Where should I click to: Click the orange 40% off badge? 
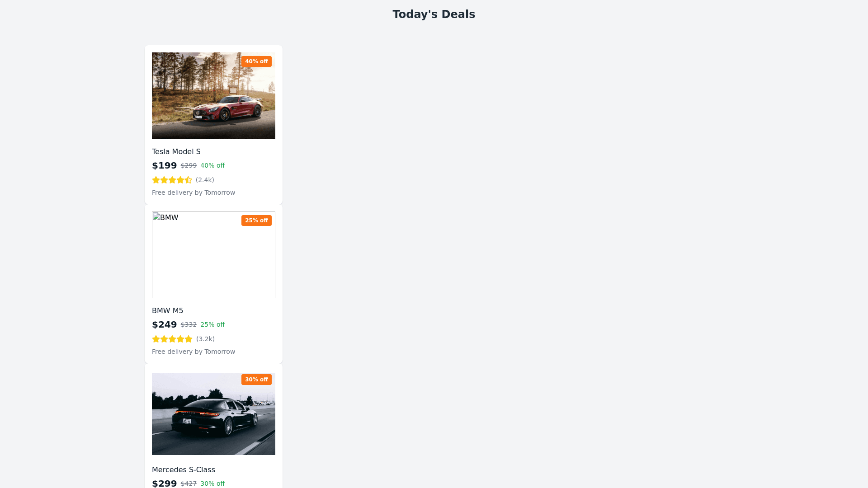pyautogui.click(x=256, y=61)
